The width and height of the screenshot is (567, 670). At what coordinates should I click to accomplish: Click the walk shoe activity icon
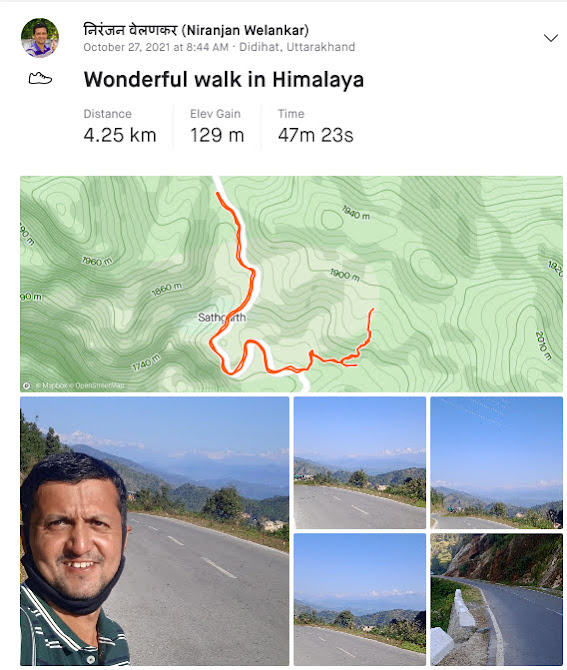(40, 79)
